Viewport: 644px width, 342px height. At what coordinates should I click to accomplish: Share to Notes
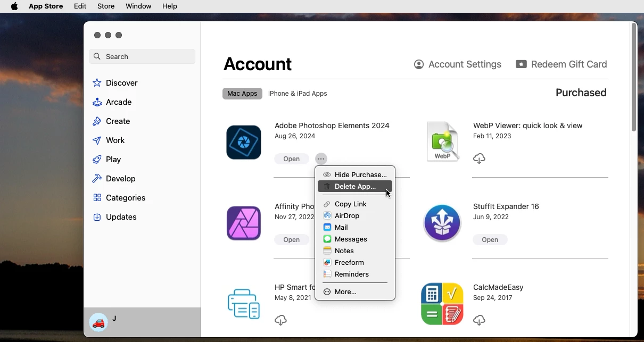point(355,251)
